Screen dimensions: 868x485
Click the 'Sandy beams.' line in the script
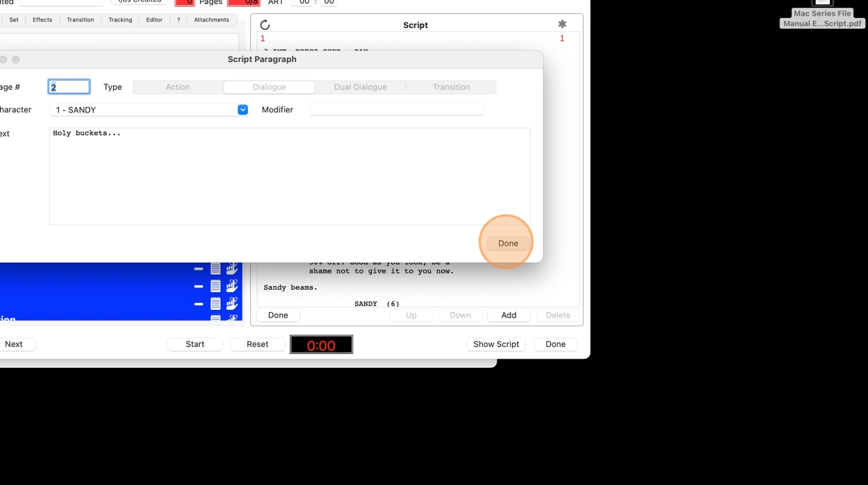(291, 287)
